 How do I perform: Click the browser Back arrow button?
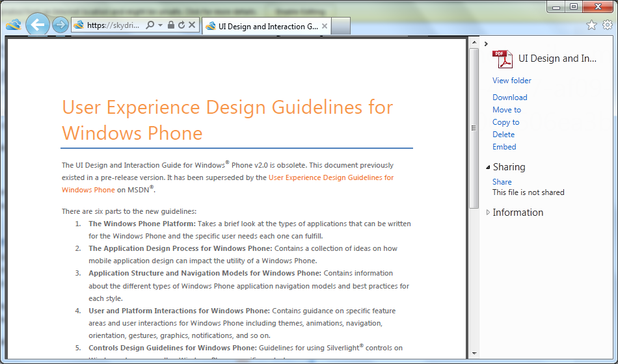click(38, 25)
